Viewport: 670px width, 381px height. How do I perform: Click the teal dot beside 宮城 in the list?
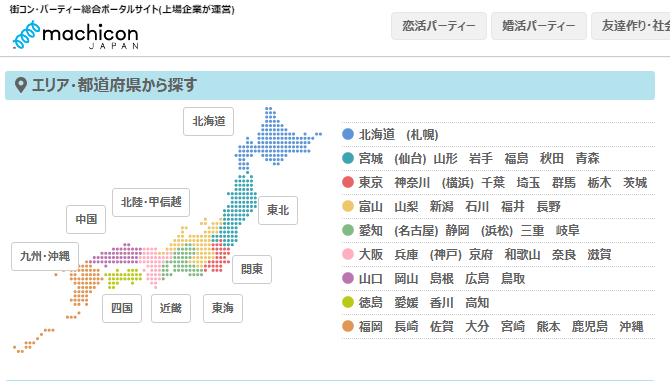pyautogui.click(x=348, y=158)
